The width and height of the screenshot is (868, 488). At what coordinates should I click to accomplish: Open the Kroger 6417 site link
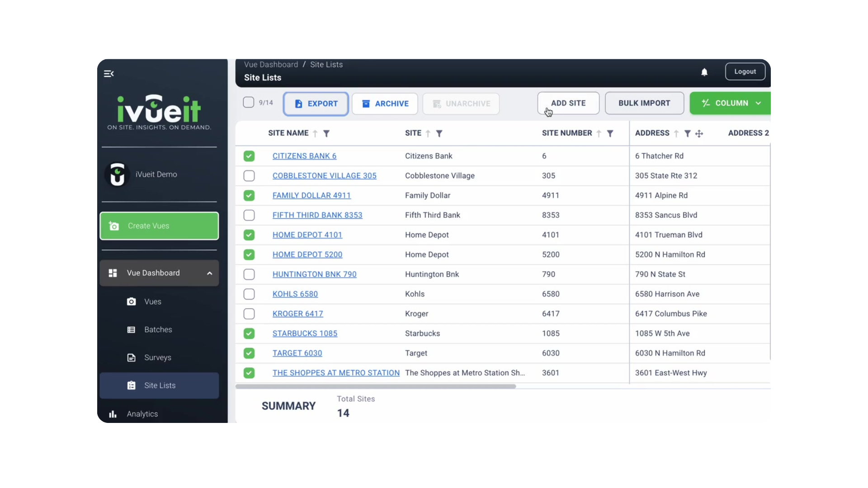pyautogui.click(x=297, y=314)
